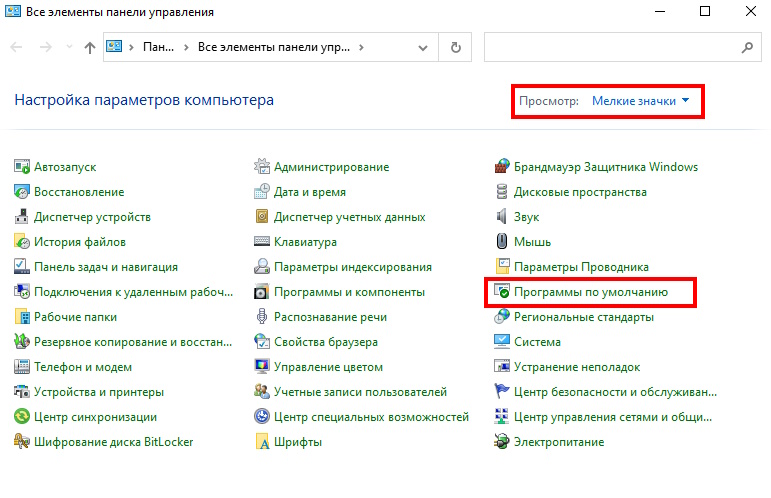The height and width of the screenshot is (498, 771).
Task: Open Управление цветом icon
Action: coord(262,367)
